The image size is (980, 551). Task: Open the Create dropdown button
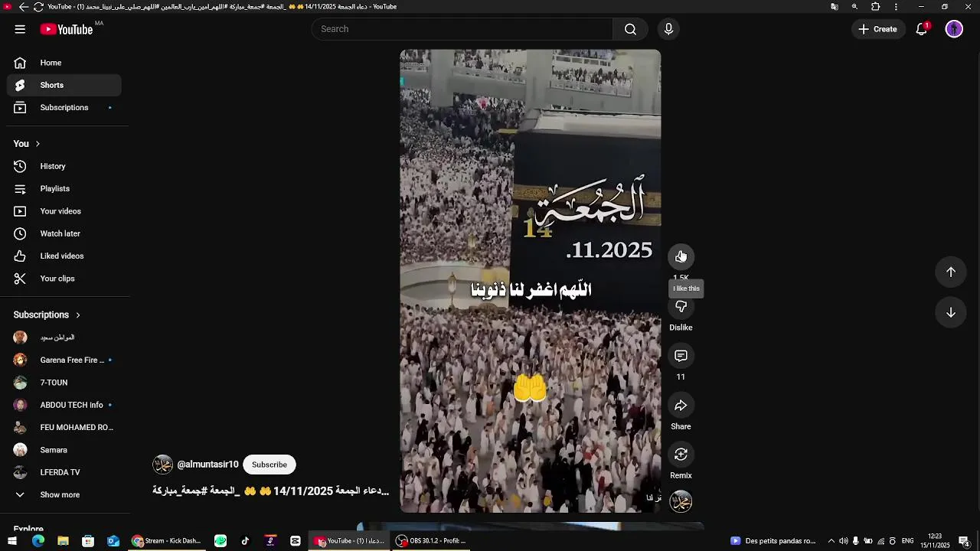[878, 29]
